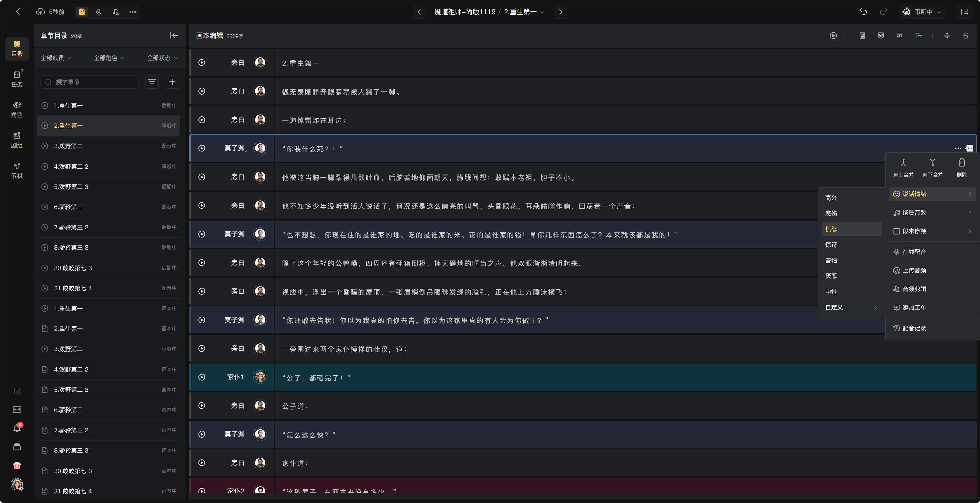Play chapter 3.泼野第二 marked 配音中
This screenshot has height=503, width=980.
point(44,146)
